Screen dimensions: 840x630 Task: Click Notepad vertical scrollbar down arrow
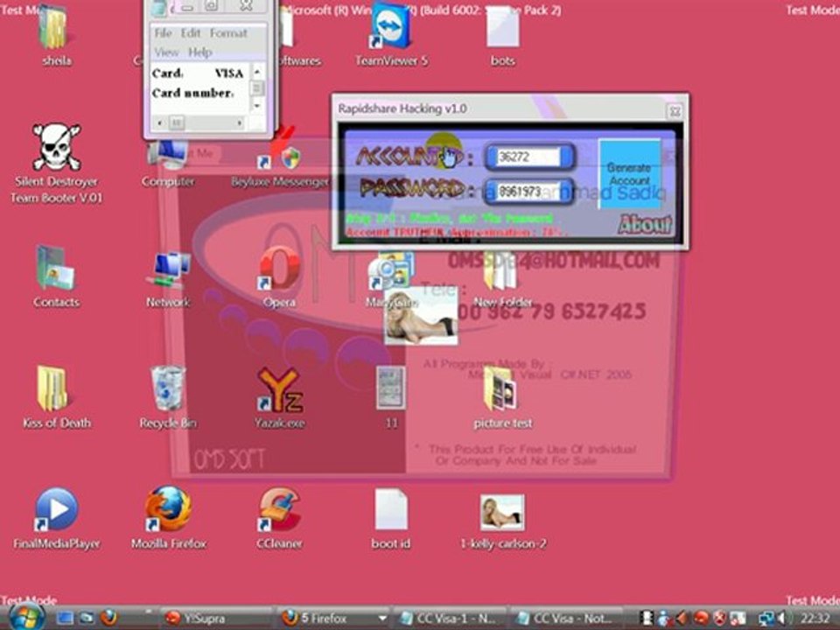pyautogui.click(x=257, y=106)
